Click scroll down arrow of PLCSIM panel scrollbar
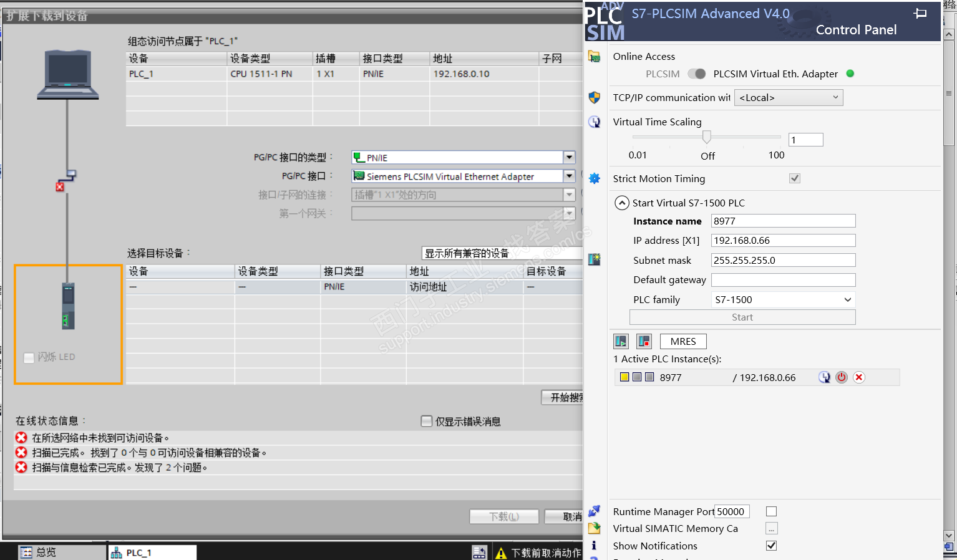This screenshot has width=957, height=560. tap(949, 536)
